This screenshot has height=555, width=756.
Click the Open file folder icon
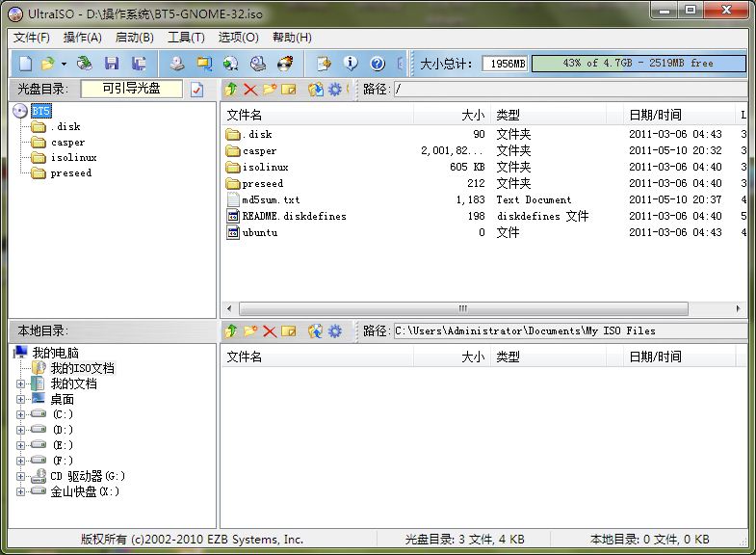coord(48,64)
